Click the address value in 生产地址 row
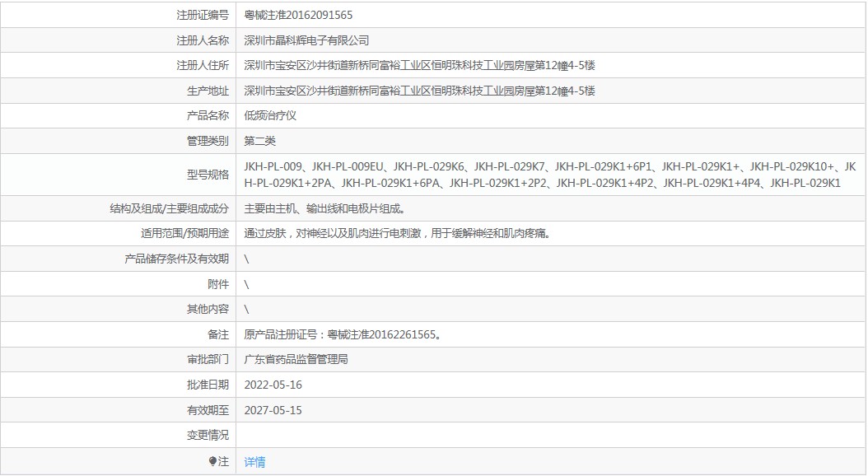This screenshot has height=476, width=868. pyautogui.click(x=420, y=91)
